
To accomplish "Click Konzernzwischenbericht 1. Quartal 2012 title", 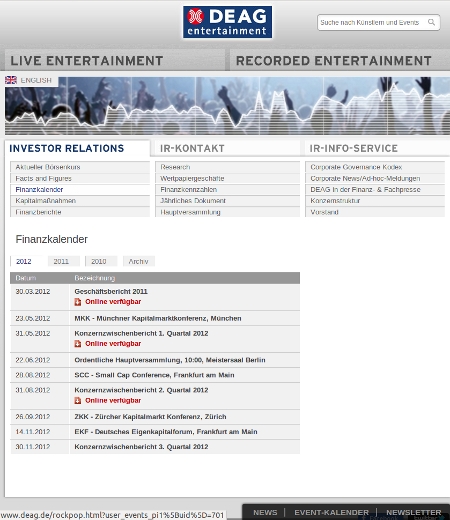I will [141, 333].
